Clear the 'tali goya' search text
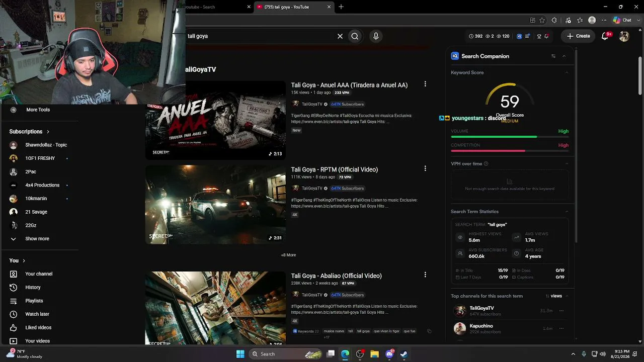This screenshot has width=644, height=362. (x=340, y=36)
